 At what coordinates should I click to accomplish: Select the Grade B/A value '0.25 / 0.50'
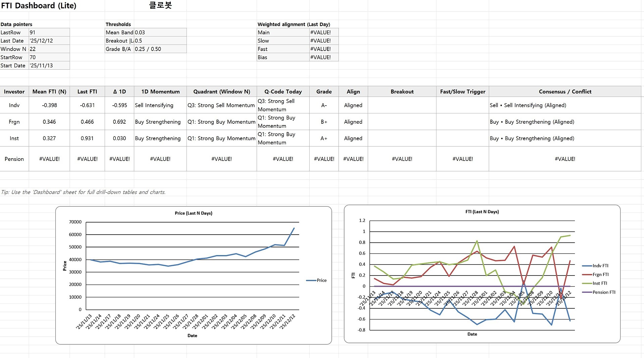tap(160, 49)
